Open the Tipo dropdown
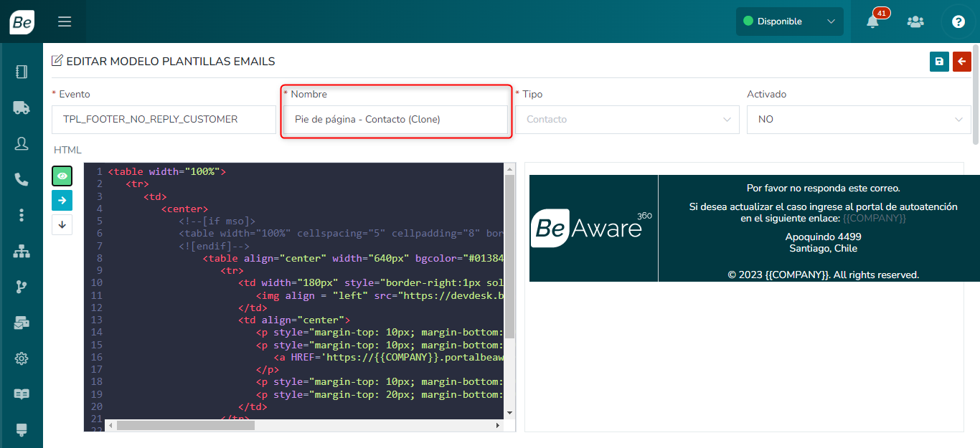 tap(627, 120)
